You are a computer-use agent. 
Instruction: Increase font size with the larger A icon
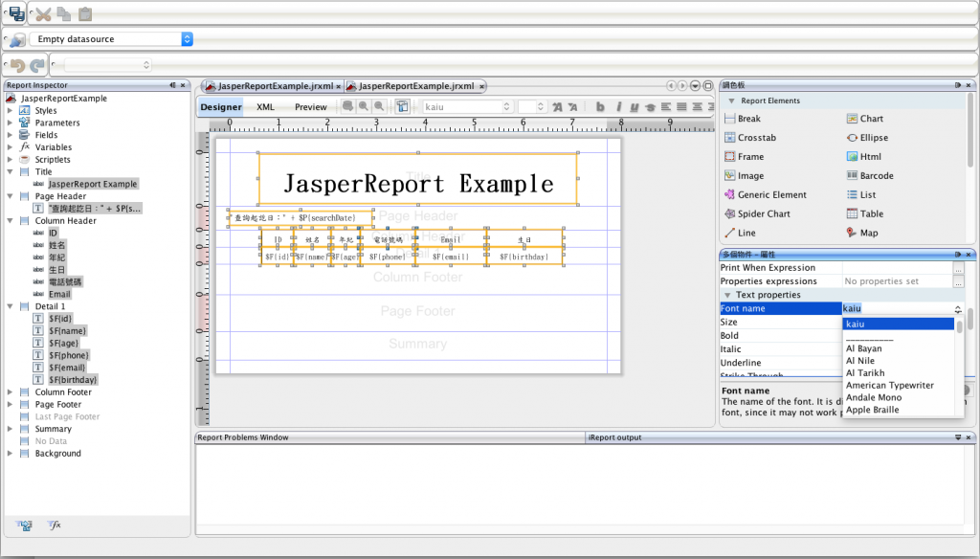[558, 107]
